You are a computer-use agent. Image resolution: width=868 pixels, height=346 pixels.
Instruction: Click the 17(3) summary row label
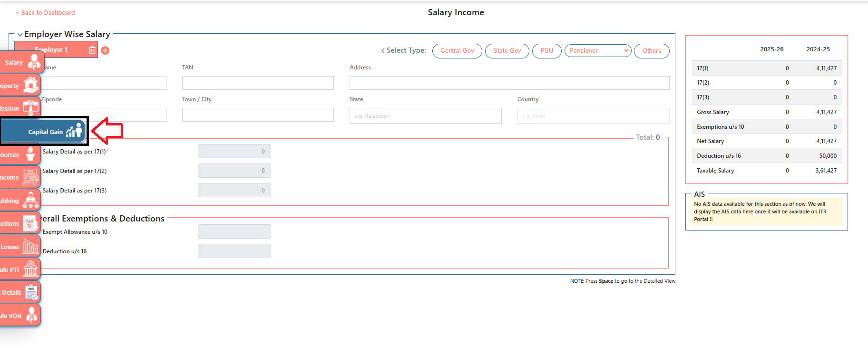point(703,97)
